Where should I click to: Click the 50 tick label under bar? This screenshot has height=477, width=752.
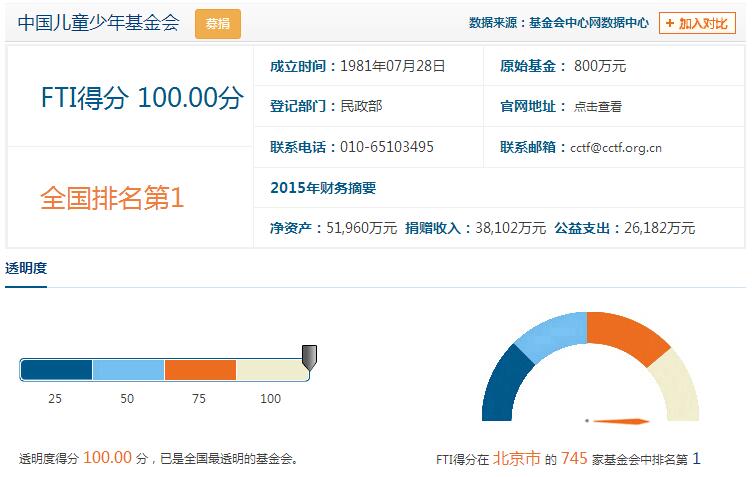(127, 398)
